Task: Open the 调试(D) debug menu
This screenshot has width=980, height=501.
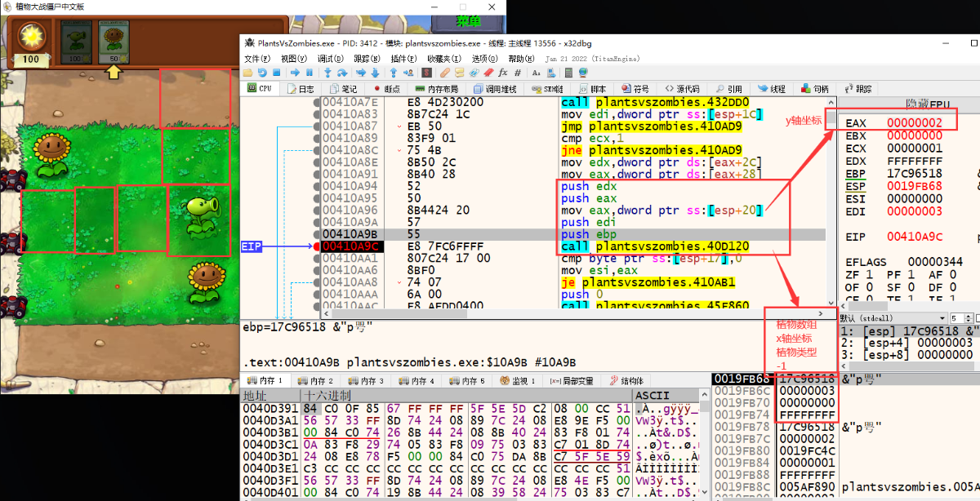Action: coord(331,58)
